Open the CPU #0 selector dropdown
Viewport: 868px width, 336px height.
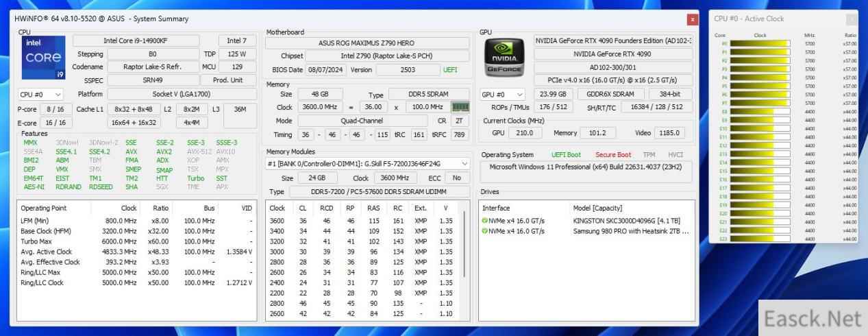pos(40,94)
